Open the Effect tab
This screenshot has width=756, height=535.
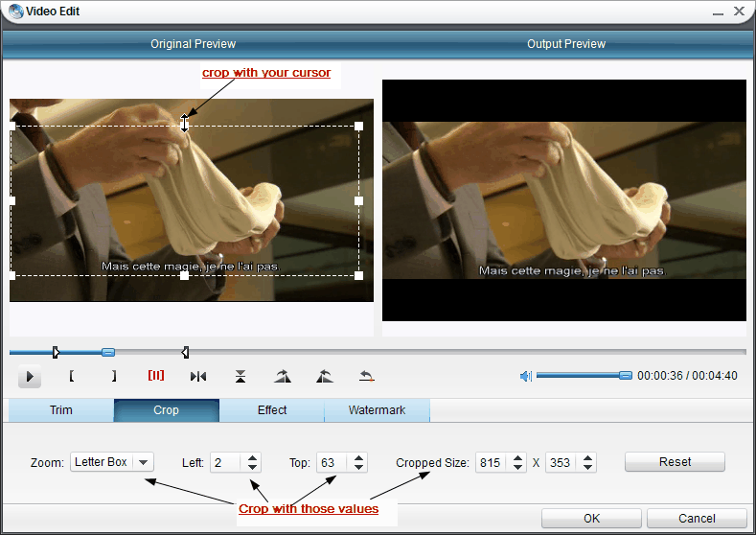pyautogui.click(x=272, y=410)
